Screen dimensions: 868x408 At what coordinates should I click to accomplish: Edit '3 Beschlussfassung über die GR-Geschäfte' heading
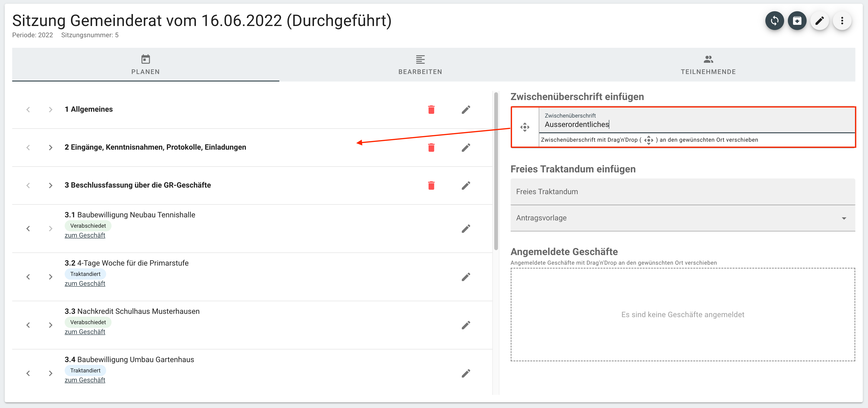pyautogui.click(x=466, y=186)
